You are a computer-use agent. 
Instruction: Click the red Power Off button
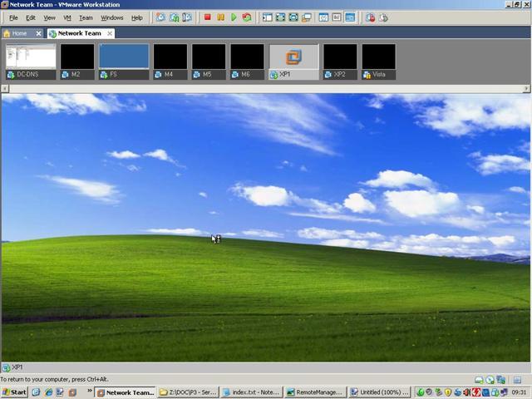click(x=207, y=17)
